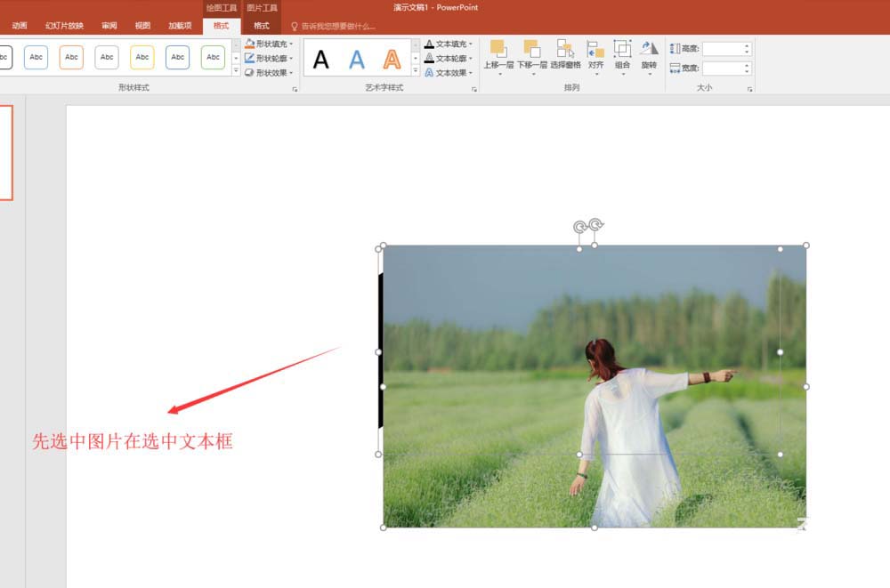Select the blue outlined WordArt style
890x588 pixels.
(x=356, y=58)
